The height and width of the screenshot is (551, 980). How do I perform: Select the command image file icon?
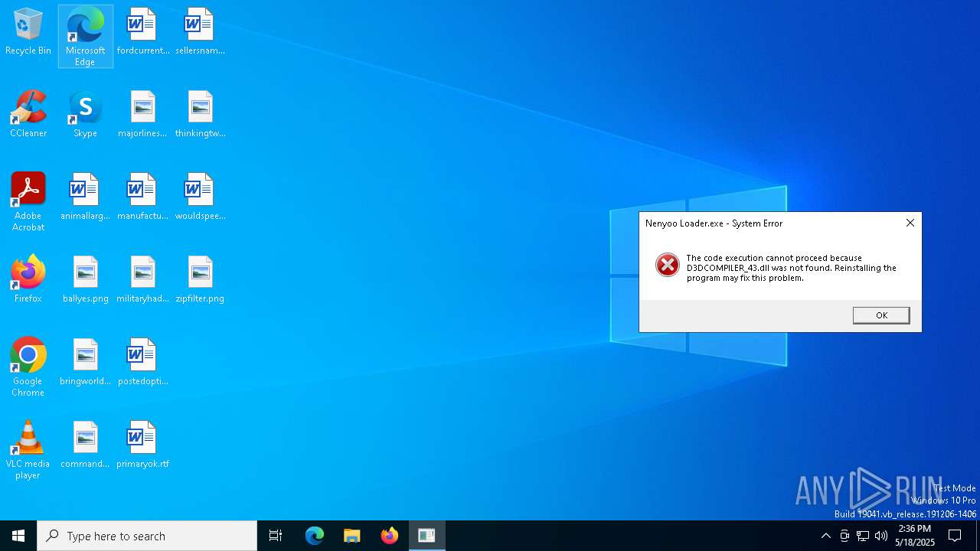click(85, 445)
